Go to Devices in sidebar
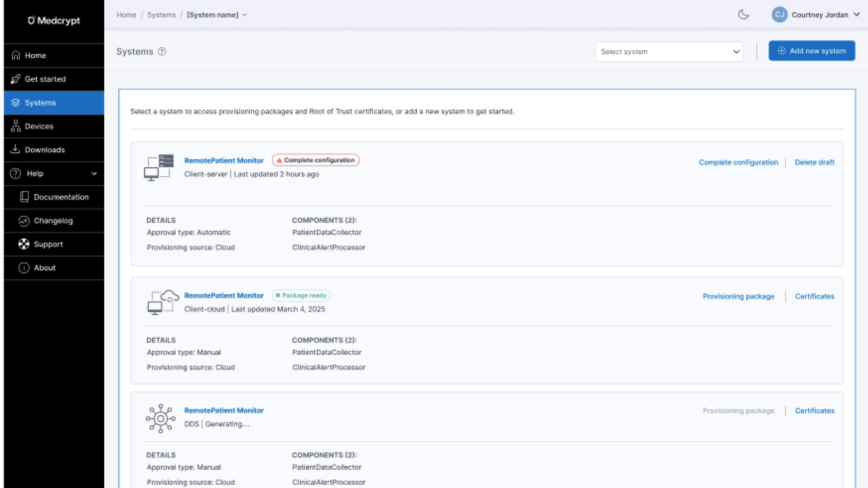The image size is (868, 488). click(39, 126)
